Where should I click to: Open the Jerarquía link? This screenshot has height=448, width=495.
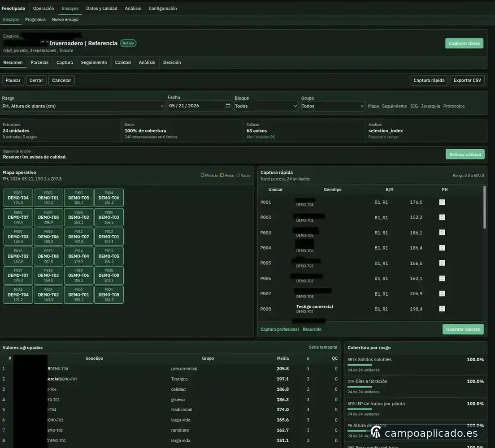click(430, 106)
